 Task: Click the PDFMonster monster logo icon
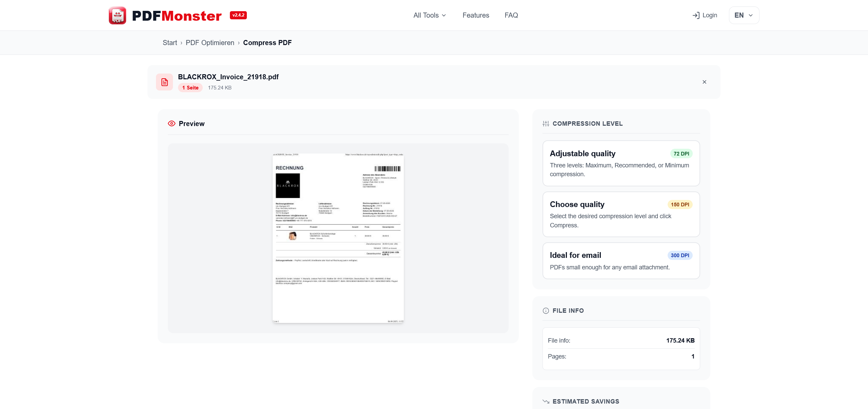(x=117, y=15)
